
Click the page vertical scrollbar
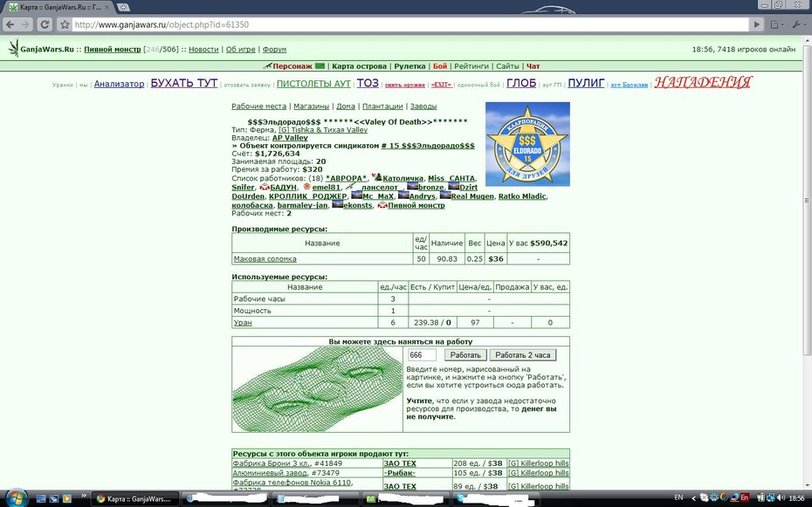tap(807, 199)
